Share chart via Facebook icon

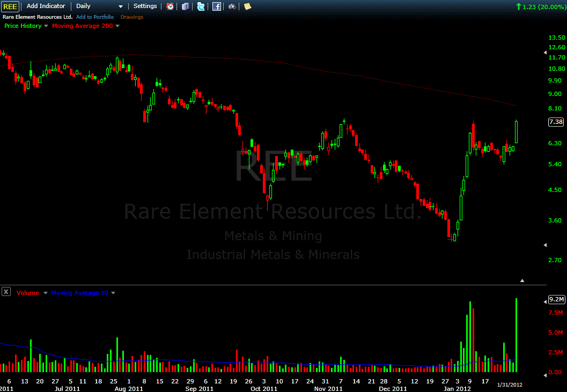click(x=217, y=6)
